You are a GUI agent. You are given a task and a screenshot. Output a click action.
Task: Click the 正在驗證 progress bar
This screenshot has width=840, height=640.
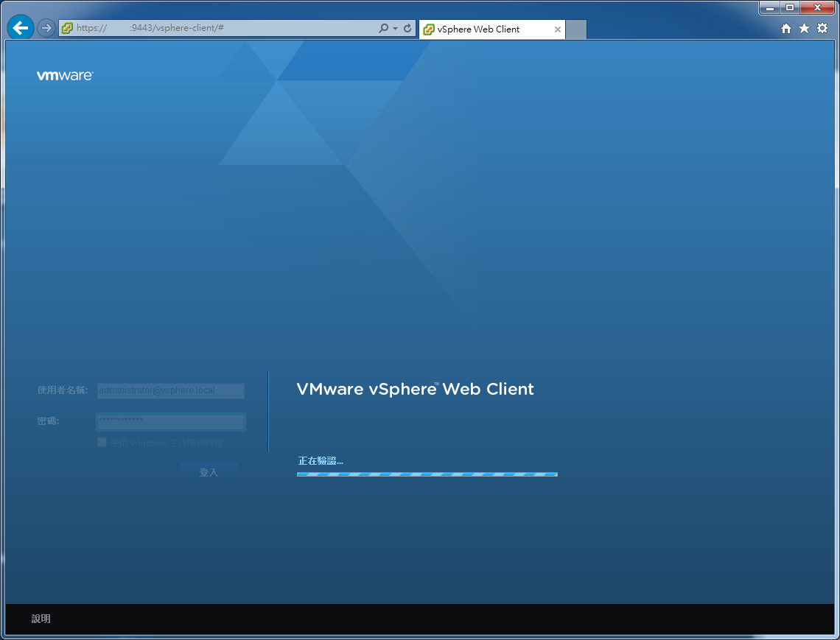pyautogui.click(x=427, y=474)
